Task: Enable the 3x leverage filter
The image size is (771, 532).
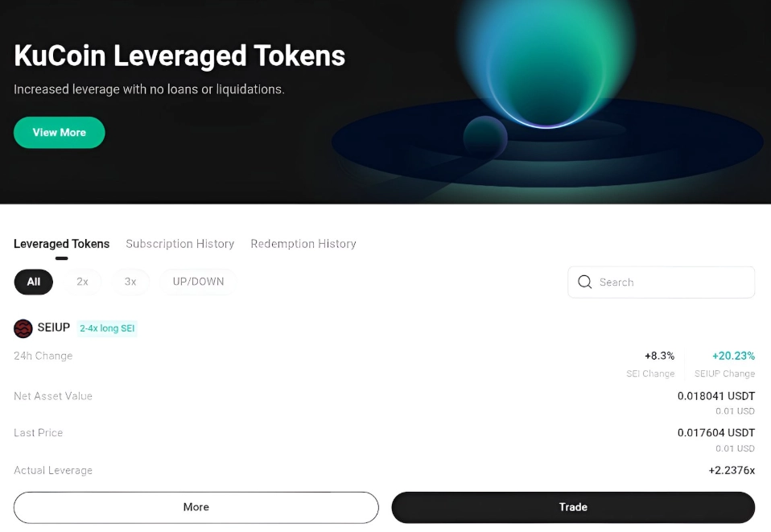Action: click(130, 282)
